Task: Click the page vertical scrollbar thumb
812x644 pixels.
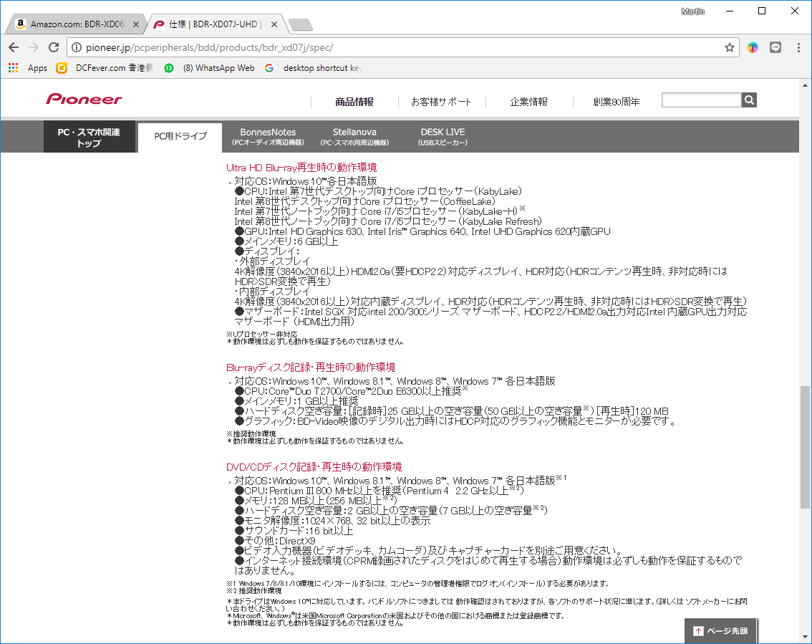Action: click(x=805, y=446)
